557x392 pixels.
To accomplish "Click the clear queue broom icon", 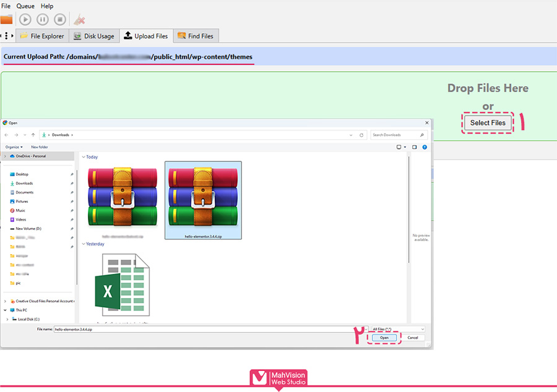I will (79, 20).
